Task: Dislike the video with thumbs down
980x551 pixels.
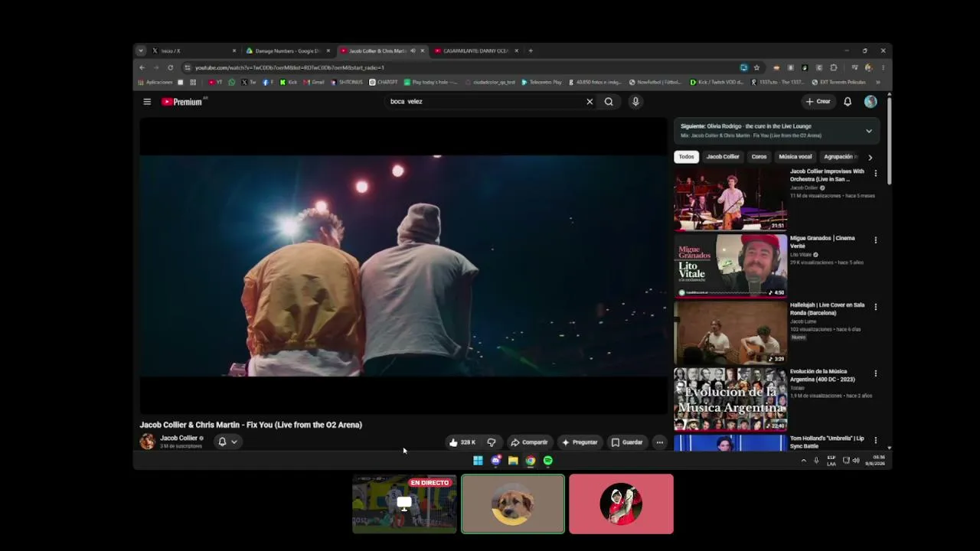Action: [x=492, y=442]
